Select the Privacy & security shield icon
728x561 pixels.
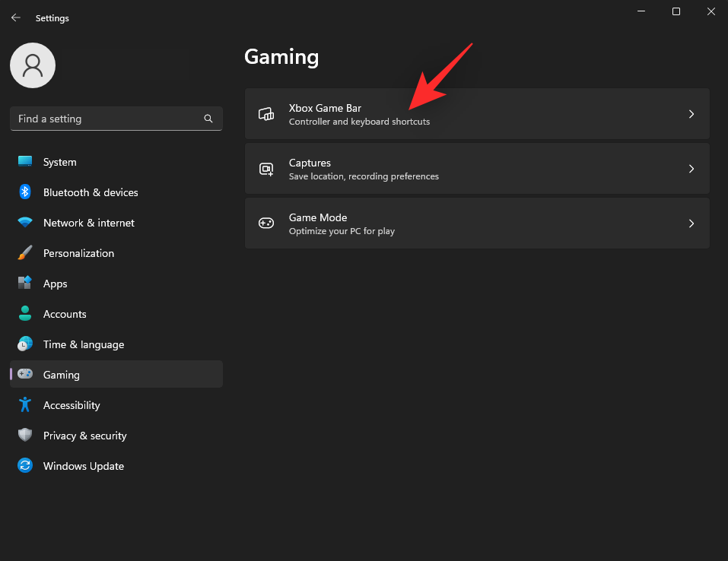click(x=25, y=436)
